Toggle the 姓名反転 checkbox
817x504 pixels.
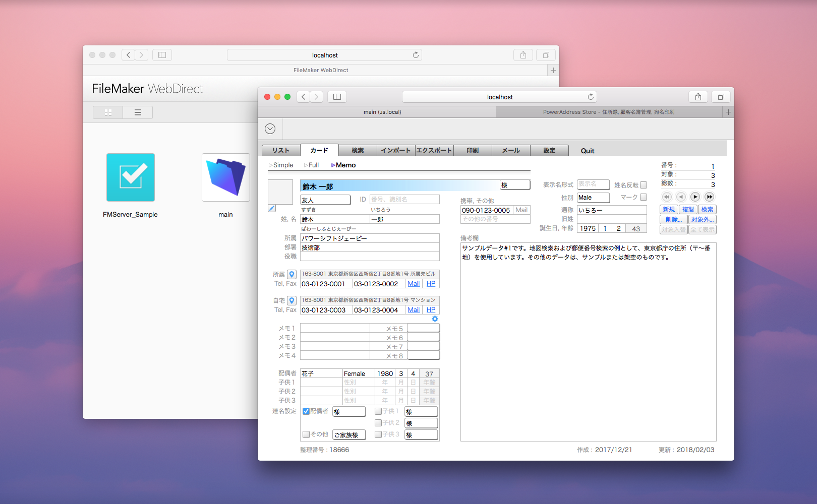coord(644,185)
